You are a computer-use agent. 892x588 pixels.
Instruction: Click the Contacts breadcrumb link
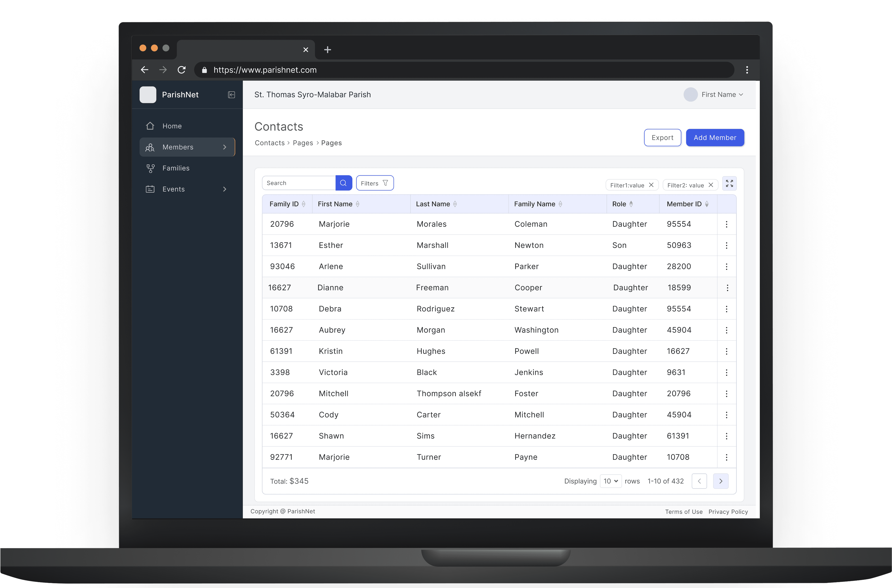tap(270, 143)
